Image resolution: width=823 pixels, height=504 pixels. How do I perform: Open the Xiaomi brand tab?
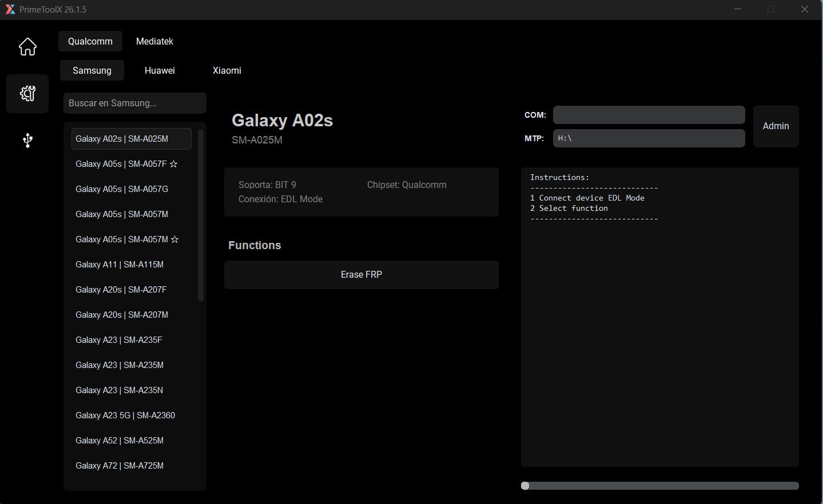(x=226, y=71)
